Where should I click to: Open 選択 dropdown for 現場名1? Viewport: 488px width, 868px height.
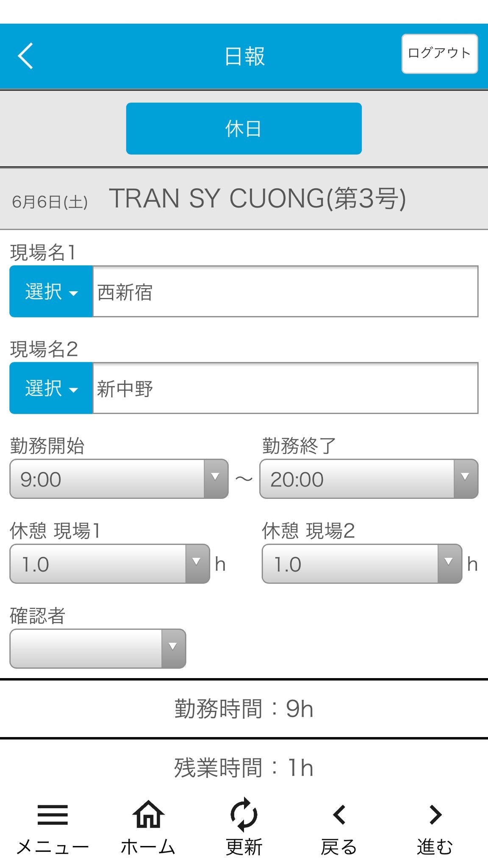51,292
